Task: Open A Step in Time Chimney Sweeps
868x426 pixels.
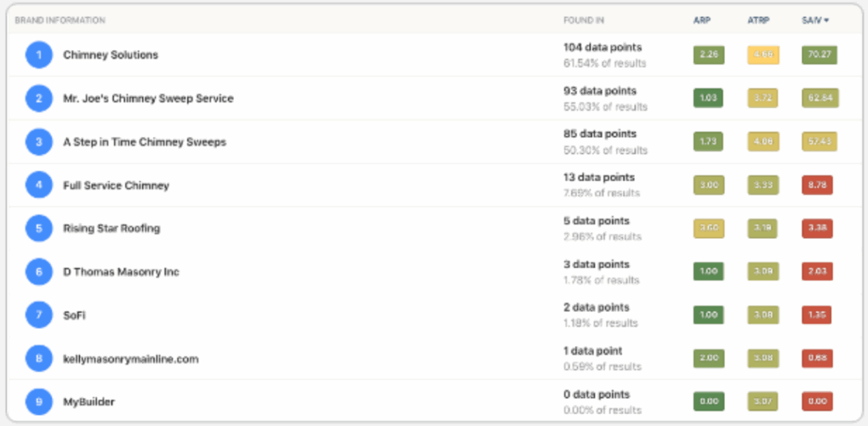Action: pos(144,142)
